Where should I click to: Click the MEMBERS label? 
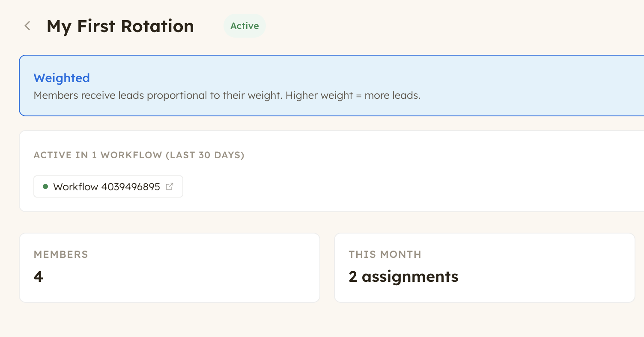(61, 254)
